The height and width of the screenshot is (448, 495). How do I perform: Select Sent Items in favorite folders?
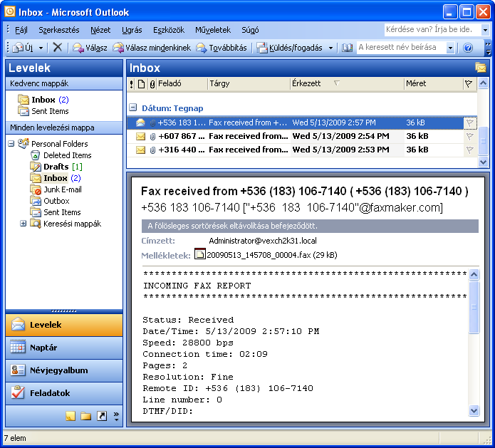[x=43, y=111]
